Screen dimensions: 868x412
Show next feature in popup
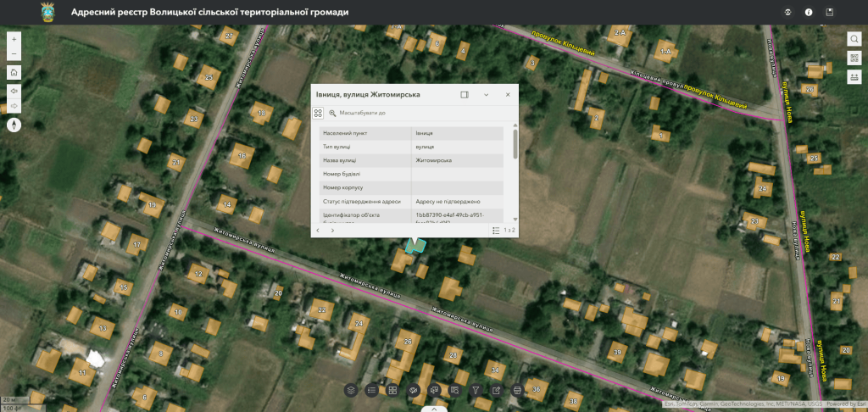(x=332, y=230)
